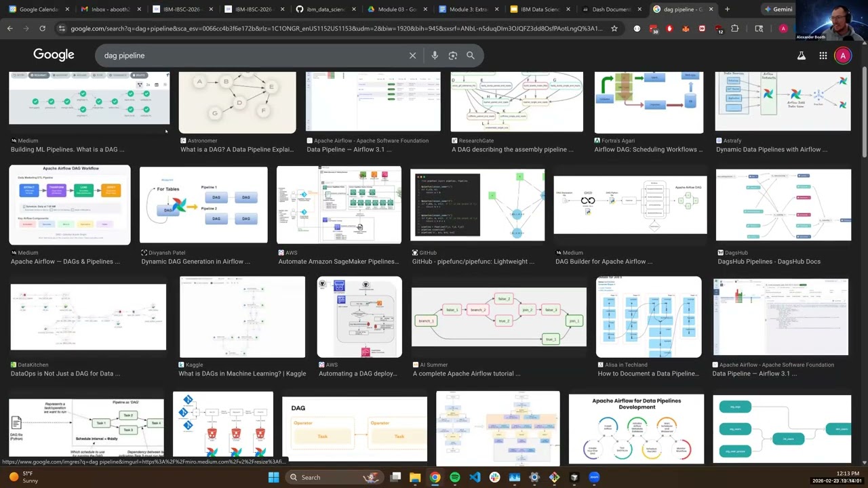Open the Gemini button in Chrome
The width and height of the screenshot is (868, 488).
777,9
